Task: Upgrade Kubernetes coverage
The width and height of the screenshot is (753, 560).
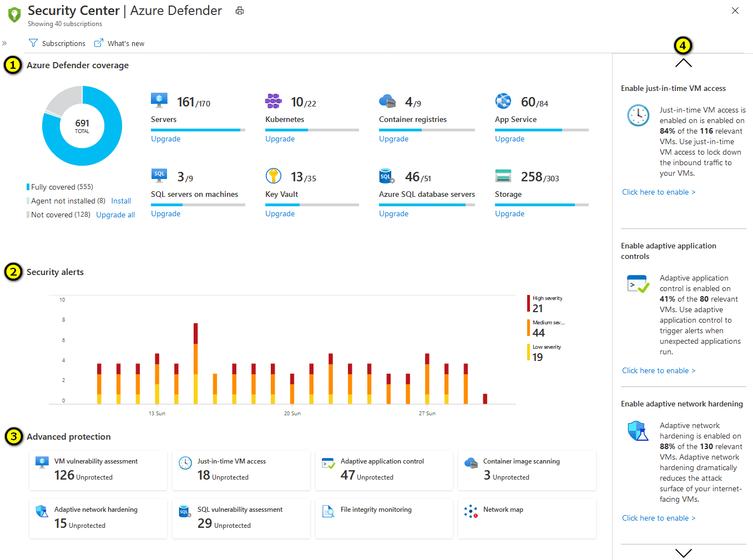Action: 280,139
